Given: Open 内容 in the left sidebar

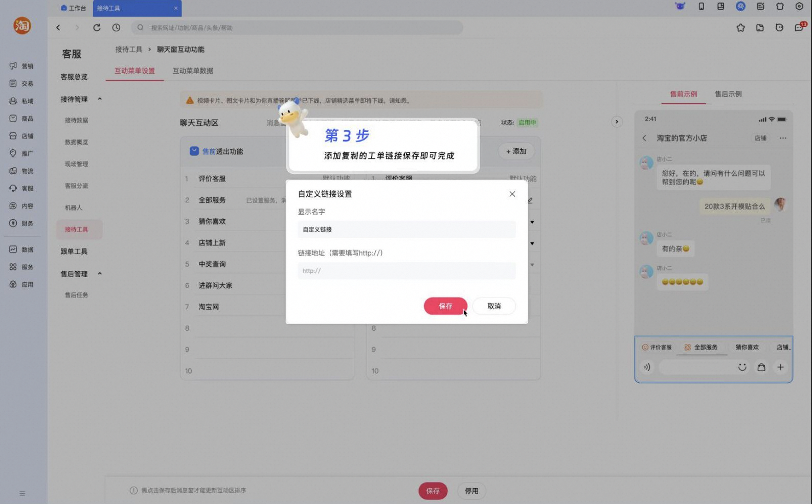Looking at the screenshot, I should (21, 206).
